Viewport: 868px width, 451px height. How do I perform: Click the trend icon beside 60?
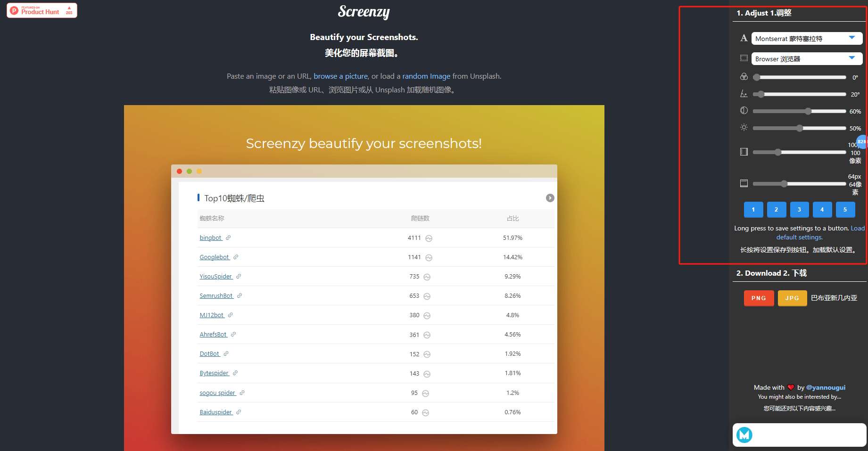pos(425,413)
